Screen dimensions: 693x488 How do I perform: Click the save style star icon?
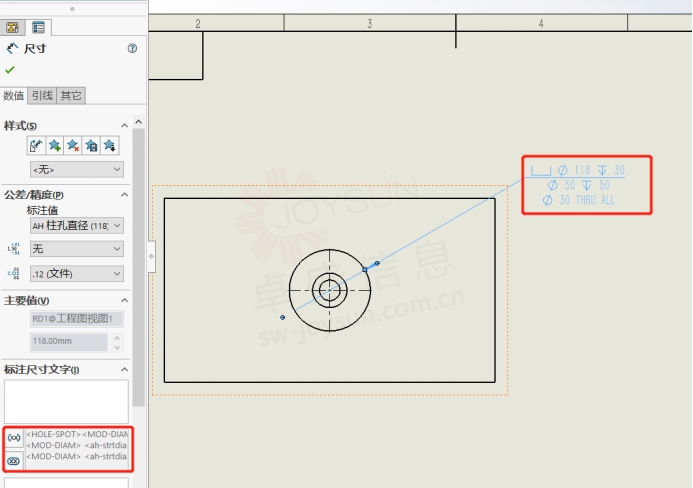[x=91, y=146]
